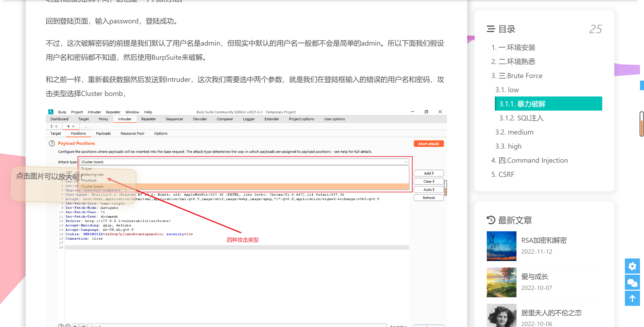Expand the Attack type dropdown arrow
Image resolution: width=644 pixels, height=327 pixels.
click(x=406, y=162)
